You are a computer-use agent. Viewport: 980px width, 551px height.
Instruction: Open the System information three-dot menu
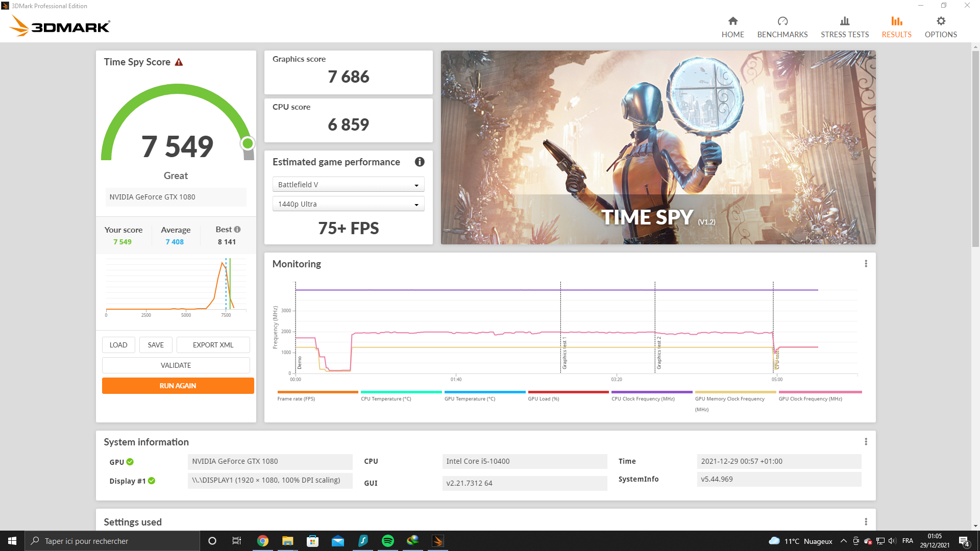tap(866, 442)
